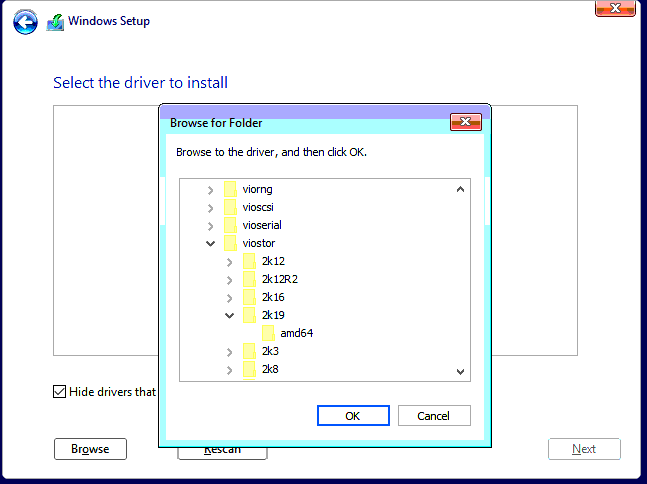Click OK in Browse for Folder
The width and height of the screenshot is (647, 484).
tap(353, 416)
